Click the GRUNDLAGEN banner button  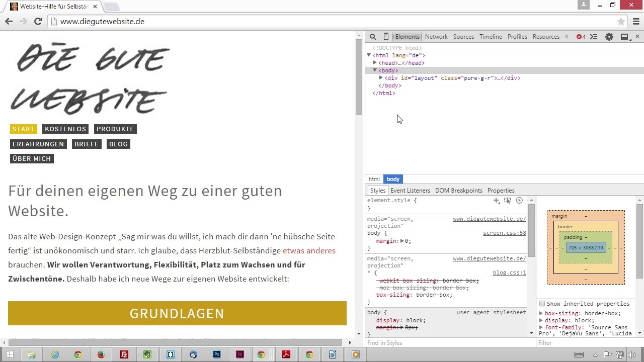point(177,313)
